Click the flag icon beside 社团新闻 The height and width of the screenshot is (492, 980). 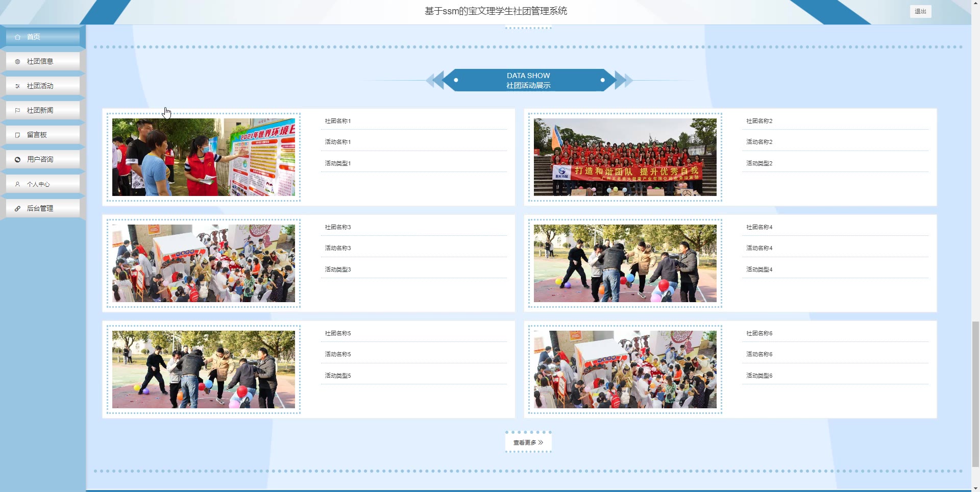[x=18, y=111]
